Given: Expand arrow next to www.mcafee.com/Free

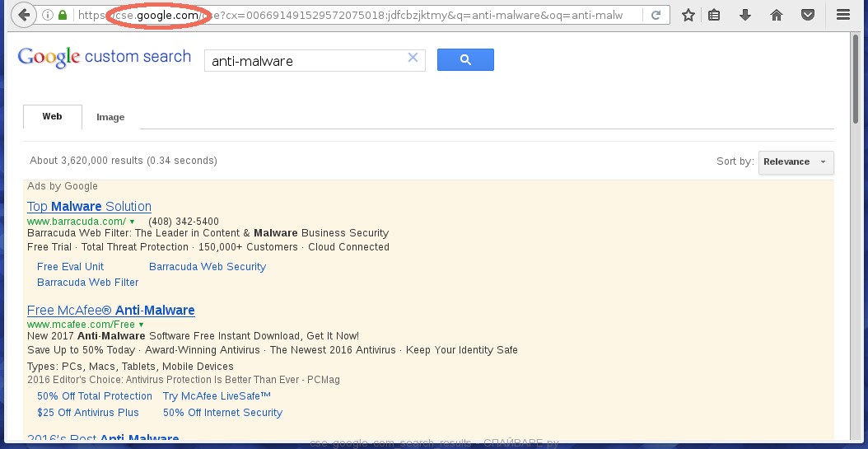Looking at the screenshot, I should [141, 325].
